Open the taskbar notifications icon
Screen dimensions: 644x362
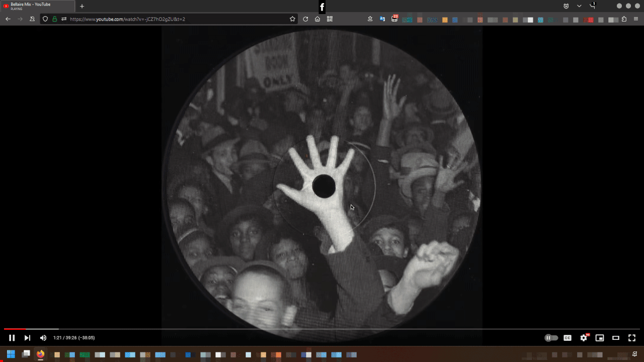click(x=634, y=354)
